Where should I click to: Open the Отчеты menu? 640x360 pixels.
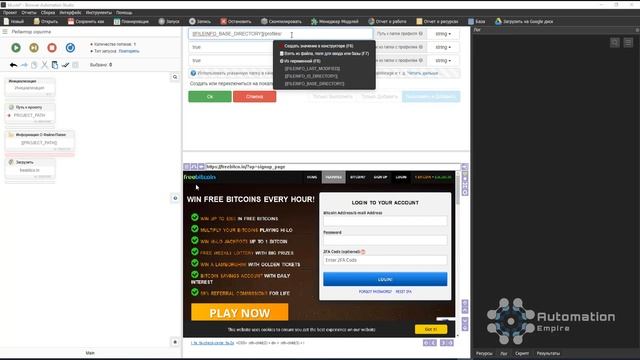(x=29, y=13)
